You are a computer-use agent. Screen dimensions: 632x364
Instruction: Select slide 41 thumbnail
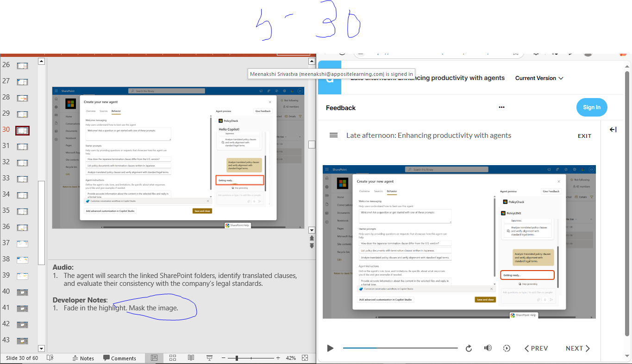[22, 308]
